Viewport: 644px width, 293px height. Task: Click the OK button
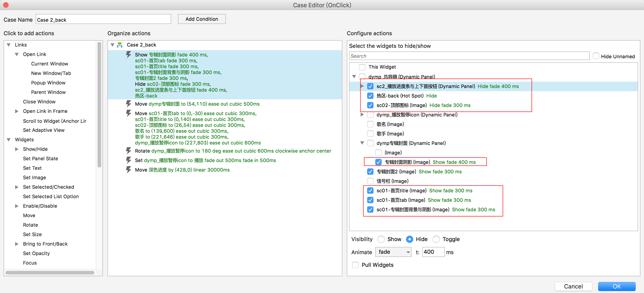tap(616, 286)
